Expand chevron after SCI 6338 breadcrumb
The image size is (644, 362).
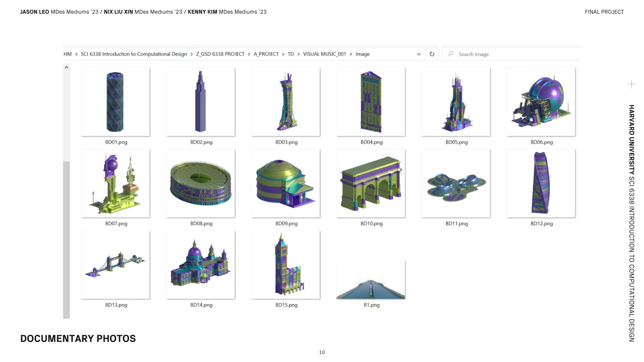(192, 54)
